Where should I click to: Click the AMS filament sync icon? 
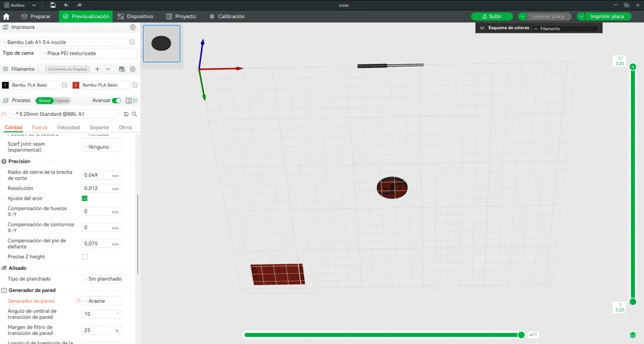(122, 69)
